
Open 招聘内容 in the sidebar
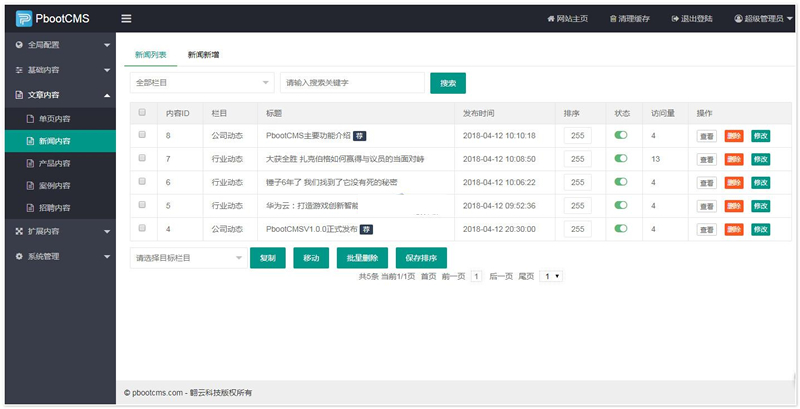pyautogui.click(x=54, y=207)
